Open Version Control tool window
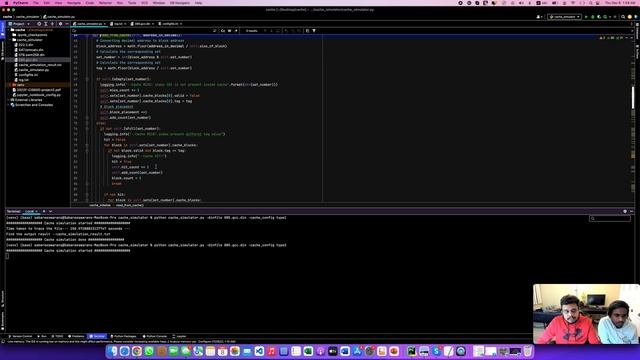The image size is (640, 360). [20, 336]
